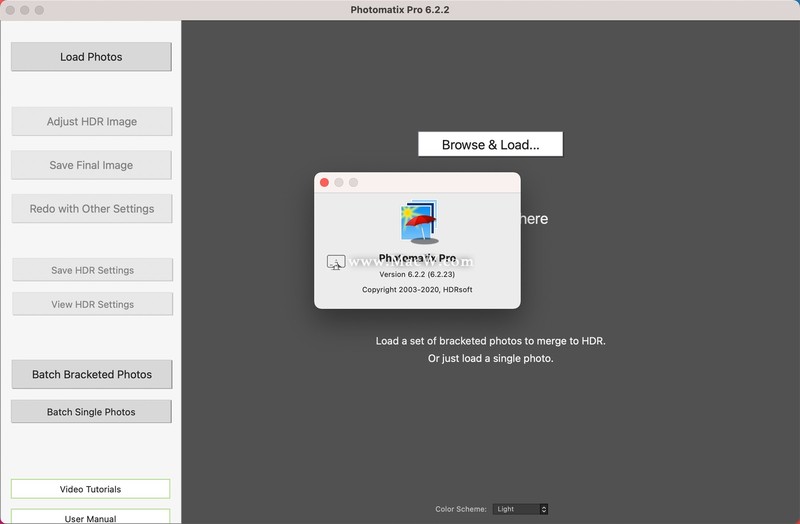Start Batch Bracketed Photos
800x524 pixels.
point(92,375)
